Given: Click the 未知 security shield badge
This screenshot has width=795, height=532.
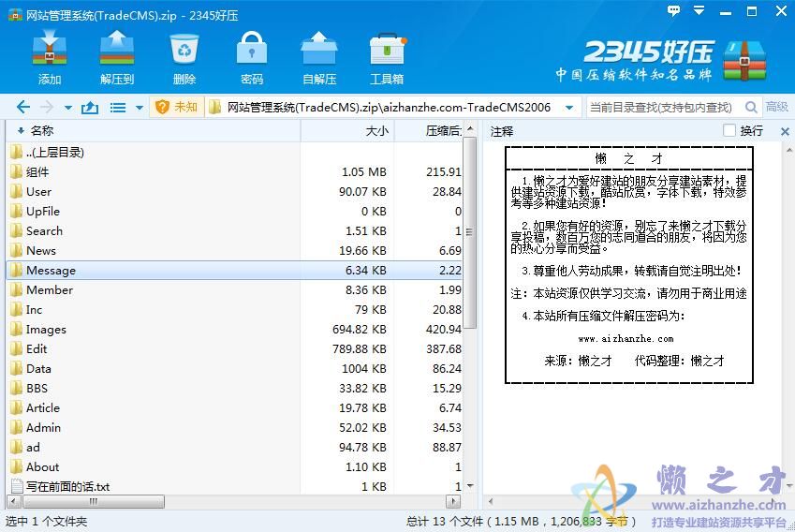Looking at the screenshot, I should coord(176,107).
